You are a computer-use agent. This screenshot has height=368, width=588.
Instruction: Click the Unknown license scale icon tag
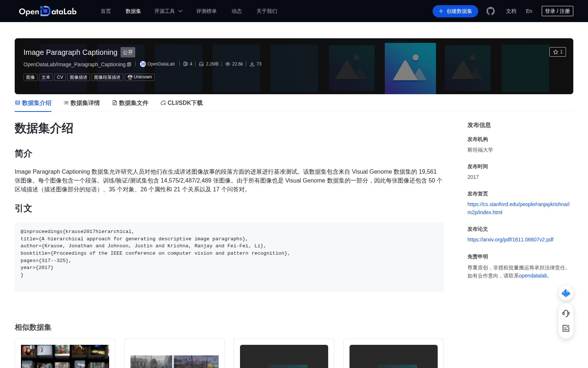click(140, 77)
